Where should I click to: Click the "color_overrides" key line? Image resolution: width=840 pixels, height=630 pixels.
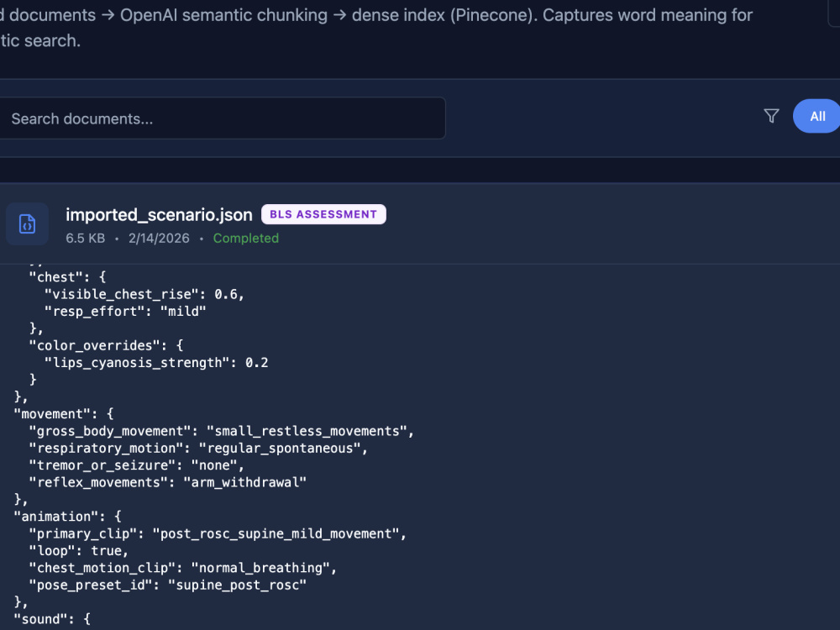click(106, 345)
